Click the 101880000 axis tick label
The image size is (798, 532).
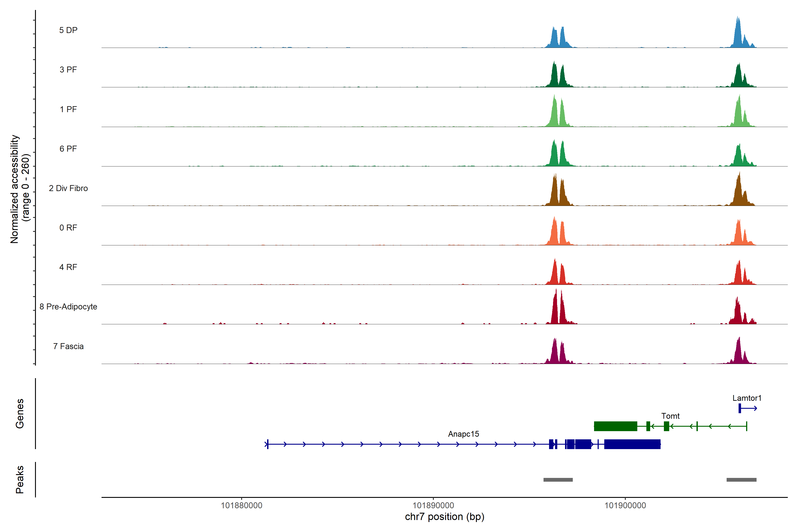pyautogui.click(x=241, y=506)
